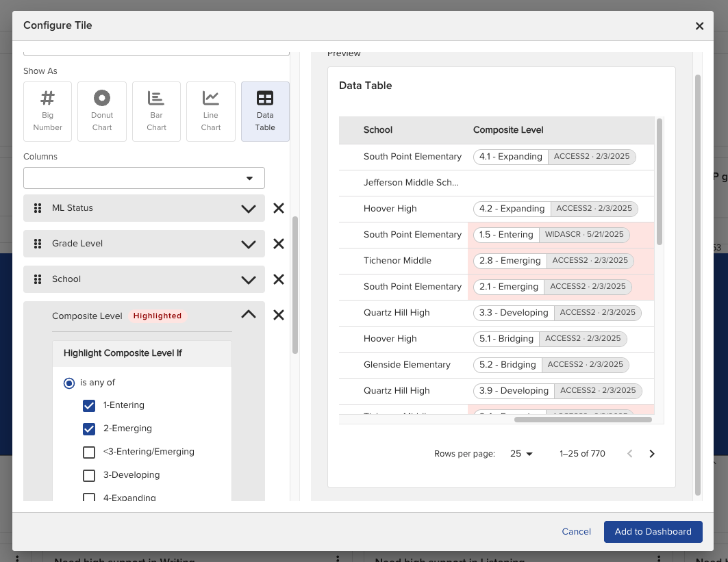Check the 3-Developing checkbox
The height and width of the screenshot is (562, 728).
pos(88,475)
